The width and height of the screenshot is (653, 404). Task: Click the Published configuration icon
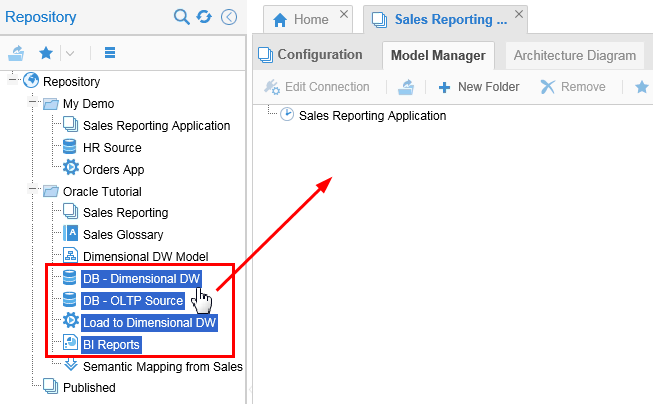tap(50, 386)
